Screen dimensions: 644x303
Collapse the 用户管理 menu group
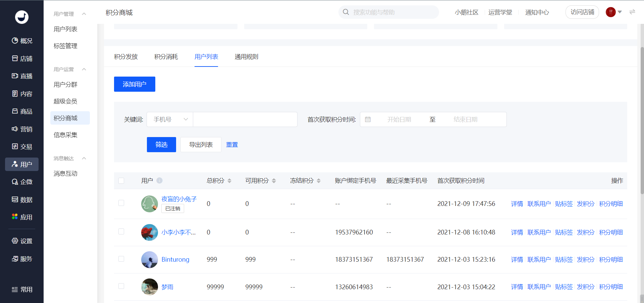84,14
